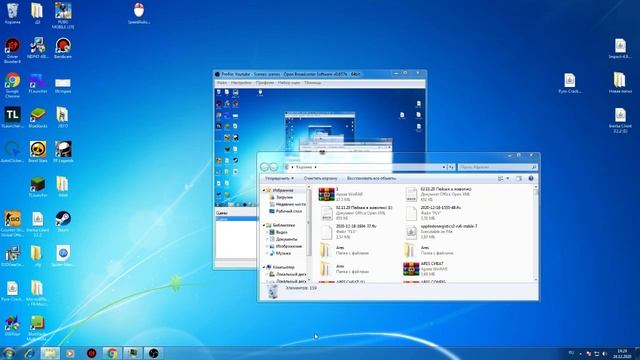640x360 pixels.
Task: Expand the Видео library node
Action: [267, 232]
